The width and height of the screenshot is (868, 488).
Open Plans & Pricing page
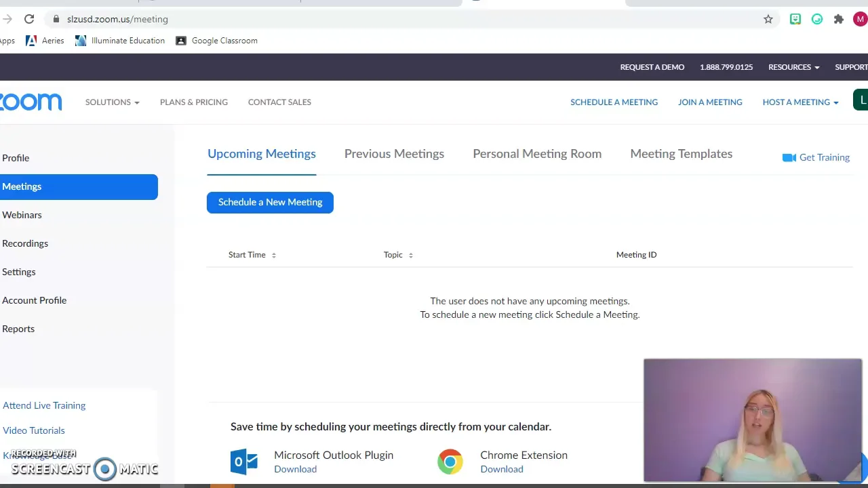(x=194, y=102)
